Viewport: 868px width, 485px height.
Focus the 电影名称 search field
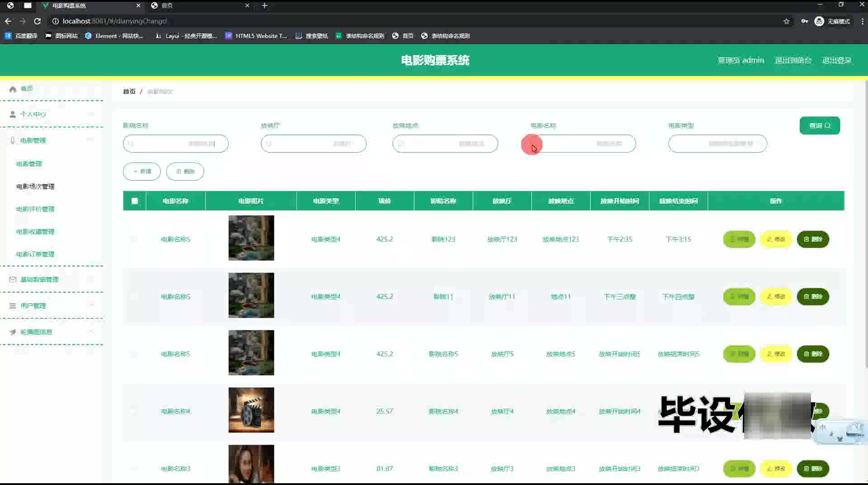pyautogui.click(x=583, y=144)
